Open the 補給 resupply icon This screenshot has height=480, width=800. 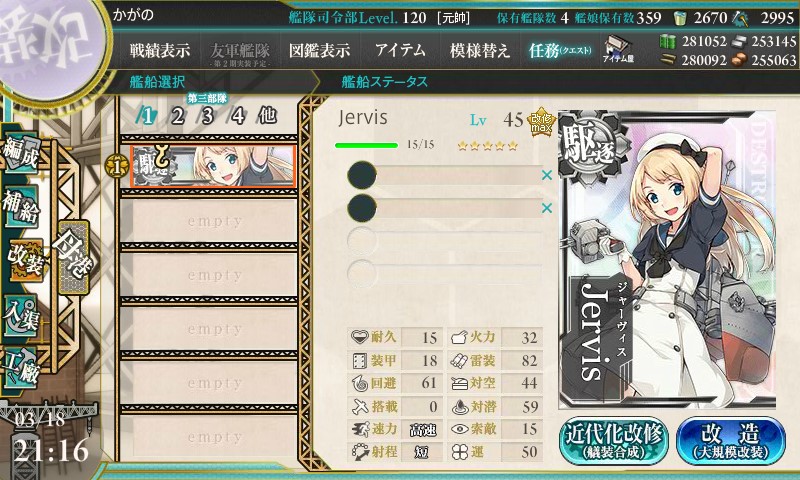(x=21, y=206)
